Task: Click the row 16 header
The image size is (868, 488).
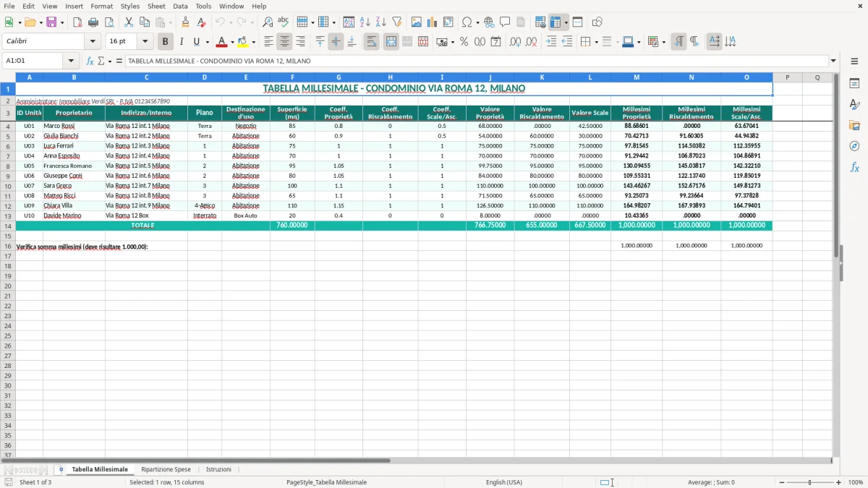Action: [x=8, y=247]
